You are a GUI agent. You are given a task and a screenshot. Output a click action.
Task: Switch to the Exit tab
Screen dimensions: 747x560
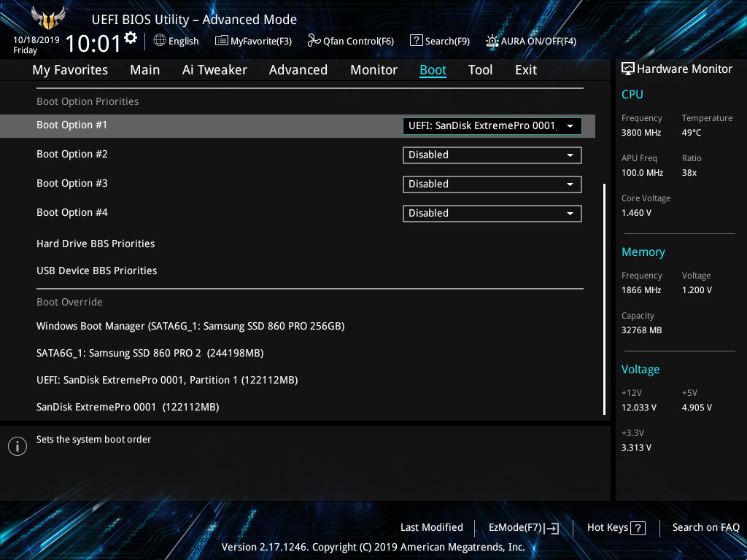point(526,70)
